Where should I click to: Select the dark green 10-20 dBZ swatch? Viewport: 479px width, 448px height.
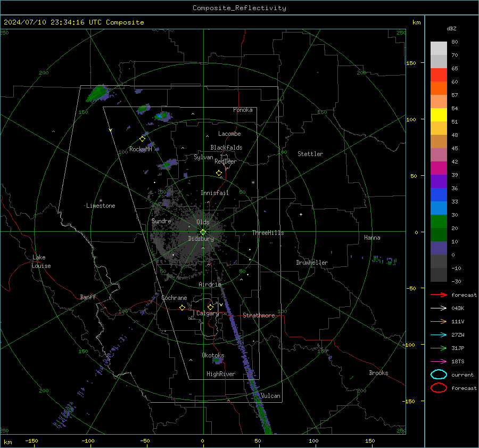[x=439, y=235]
